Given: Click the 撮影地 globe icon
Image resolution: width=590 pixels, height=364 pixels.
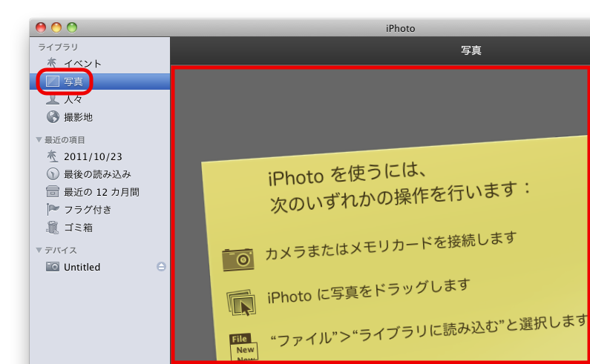Looking at the screenshot, I should [x=53, y=117].
